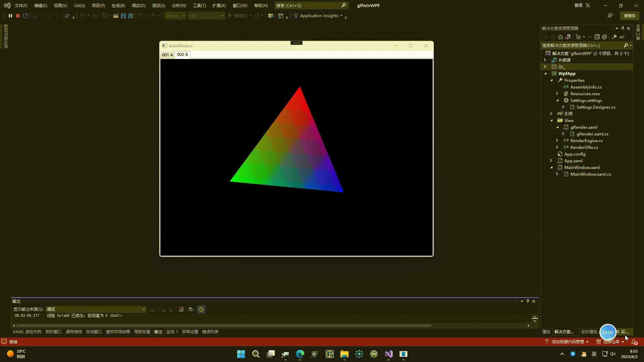Viewport: 644px width, 362px height.
Task: Pause debugging with the Break All icon
Action: (10, 15)
